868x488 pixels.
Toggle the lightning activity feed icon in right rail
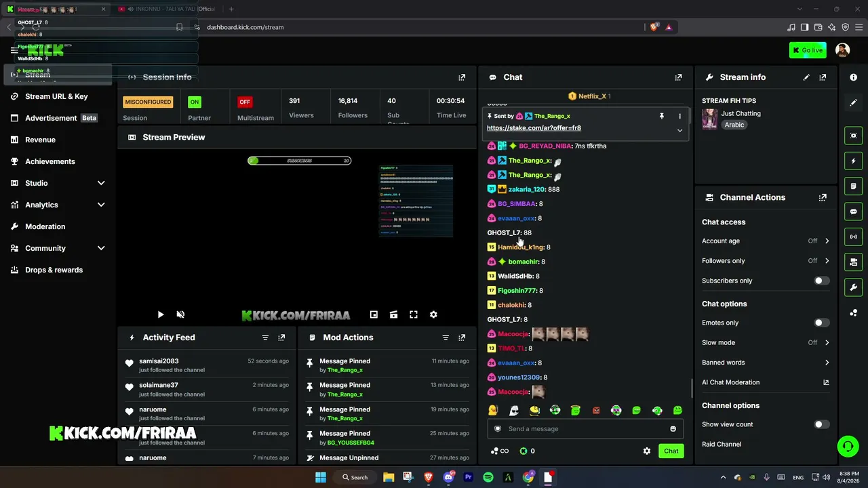[853, 161]
